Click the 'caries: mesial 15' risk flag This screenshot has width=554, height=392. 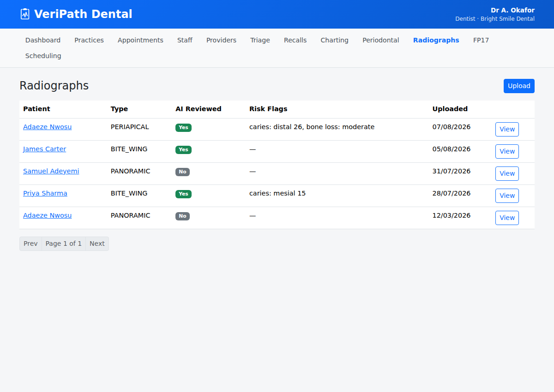click(x=277, y=193)
